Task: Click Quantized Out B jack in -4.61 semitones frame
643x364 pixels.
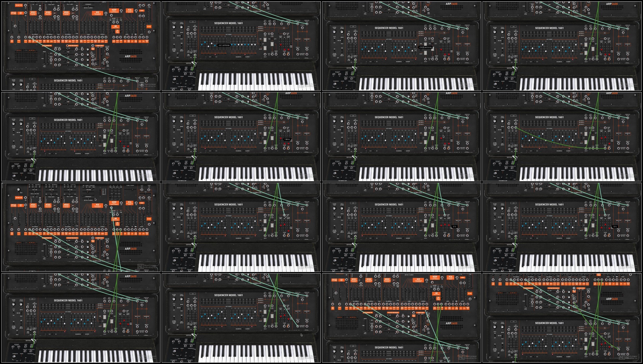Action: click(307, 24)
